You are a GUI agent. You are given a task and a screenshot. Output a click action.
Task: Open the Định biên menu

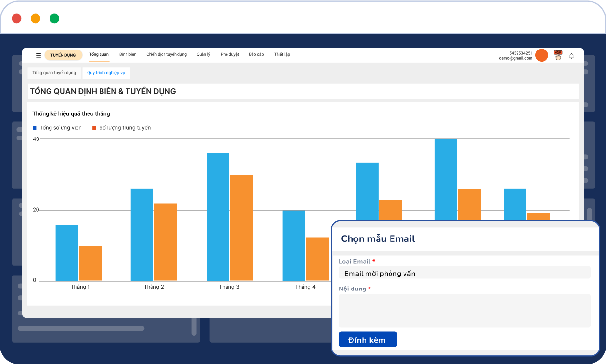(x=127, y=55)
